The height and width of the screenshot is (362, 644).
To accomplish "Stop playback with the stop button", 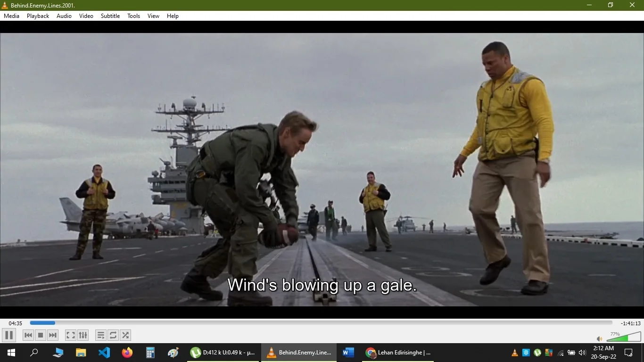I will [x=41, y=335].
